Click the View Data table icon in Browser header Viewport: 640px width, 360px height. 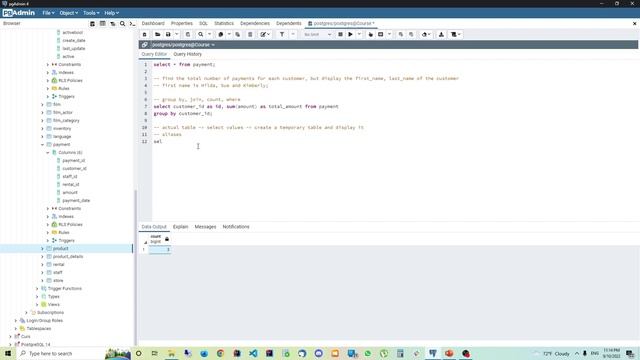[x=102, y=24]
